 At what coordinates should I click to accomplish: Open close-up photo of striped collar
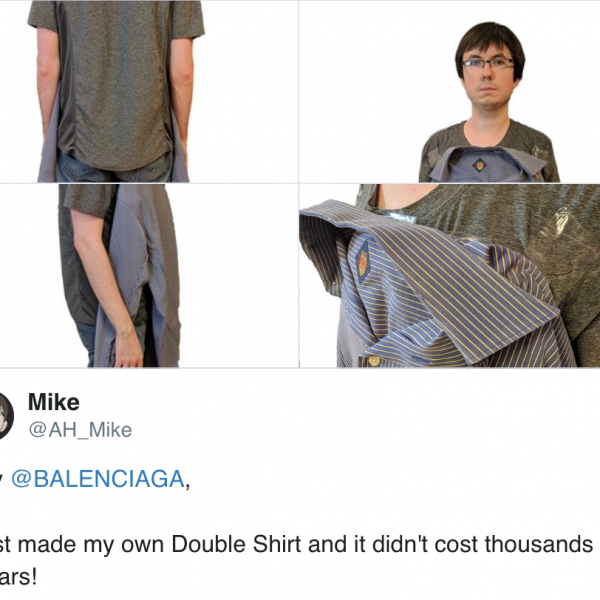pyautogui.click(x=450, y=276)
